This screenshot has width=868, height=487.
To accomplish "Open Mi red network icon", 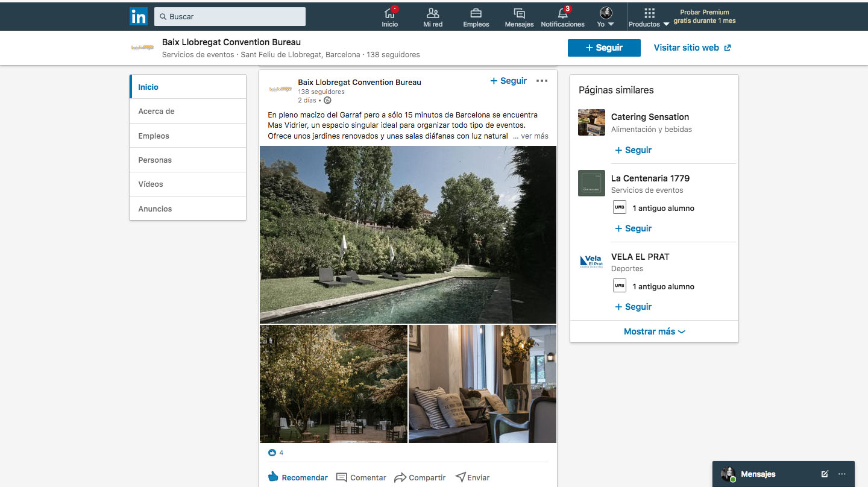I will click(x=433, y=13).
